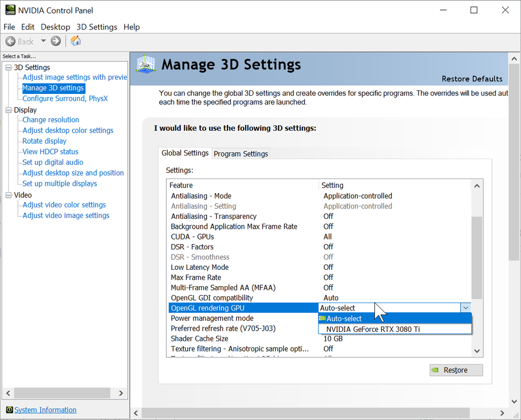
Task: Select Power management mode row
Action: (244, 318)
